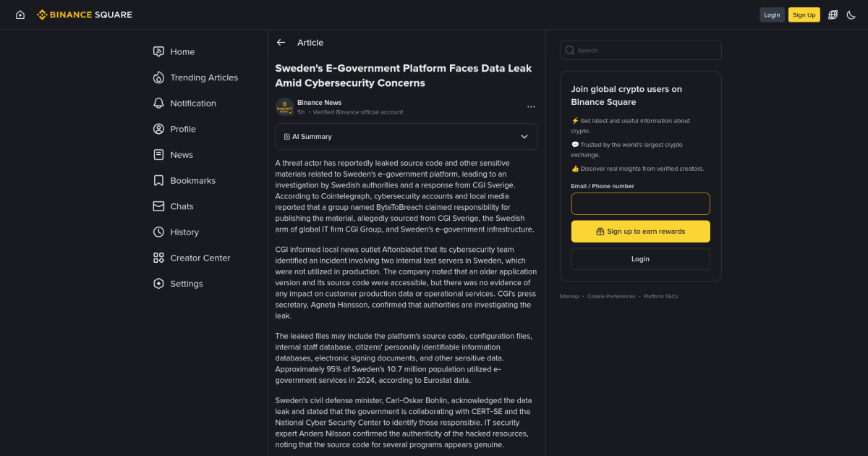This screenshot has height=456, width=868.
Task: Click the Notification bell icon
Action: tap(158, 103)
